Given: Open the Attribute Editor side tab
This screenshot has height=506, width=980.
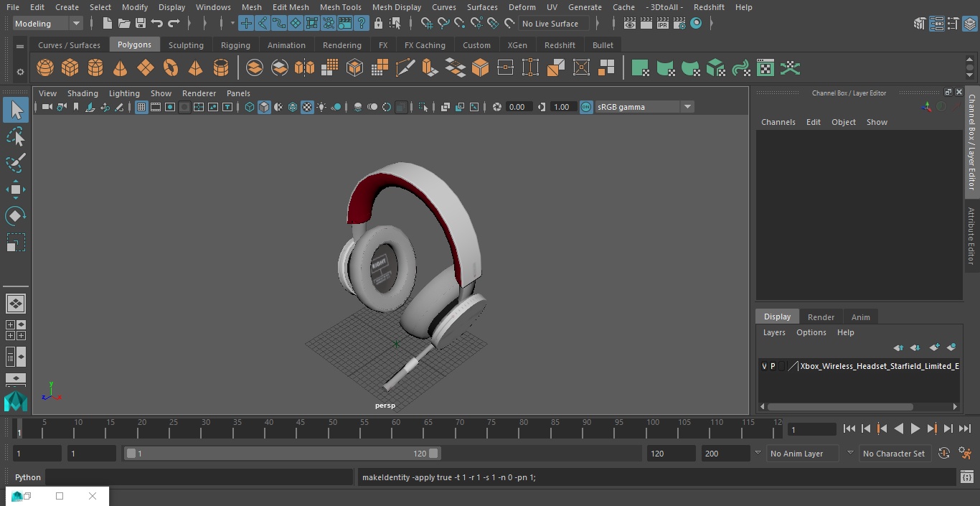Looking at the screenshot, I should [971, 236].
